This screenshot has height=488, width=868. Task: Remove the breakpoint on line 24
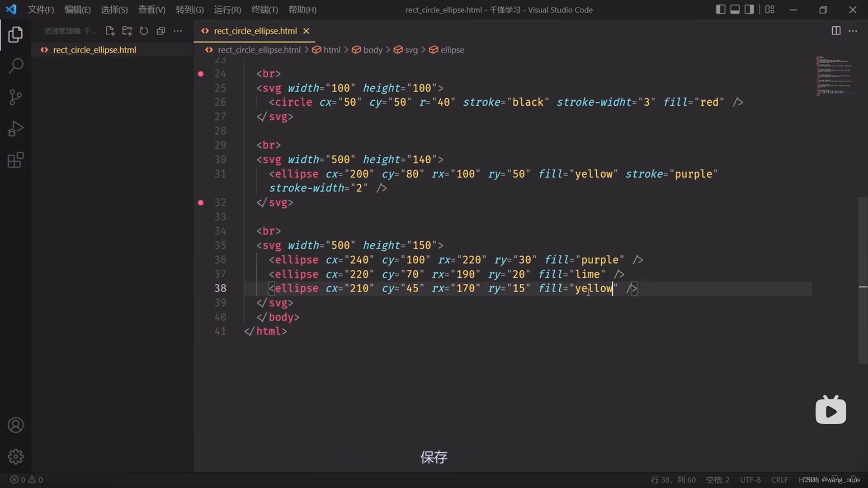coord(201,74)
